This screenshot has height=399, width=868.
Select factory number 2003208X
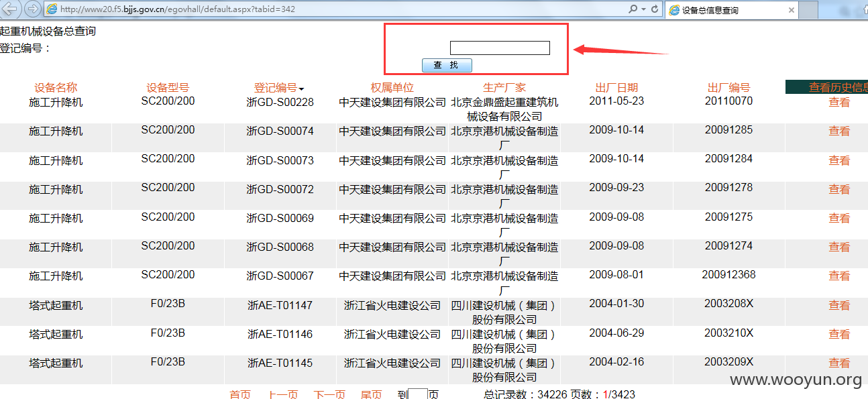click(728, 303)
